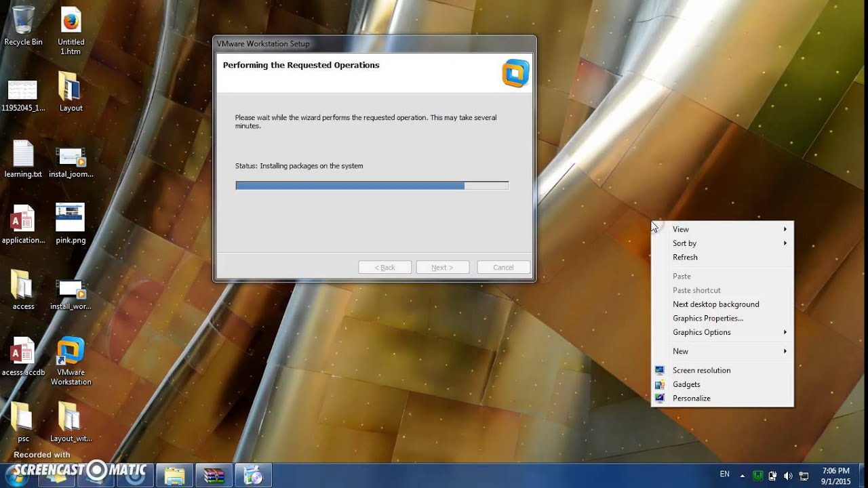Show hidden system tray icons
Viewport: 868px width, 488px height.
pyautogui.click(x=743, y=476)
